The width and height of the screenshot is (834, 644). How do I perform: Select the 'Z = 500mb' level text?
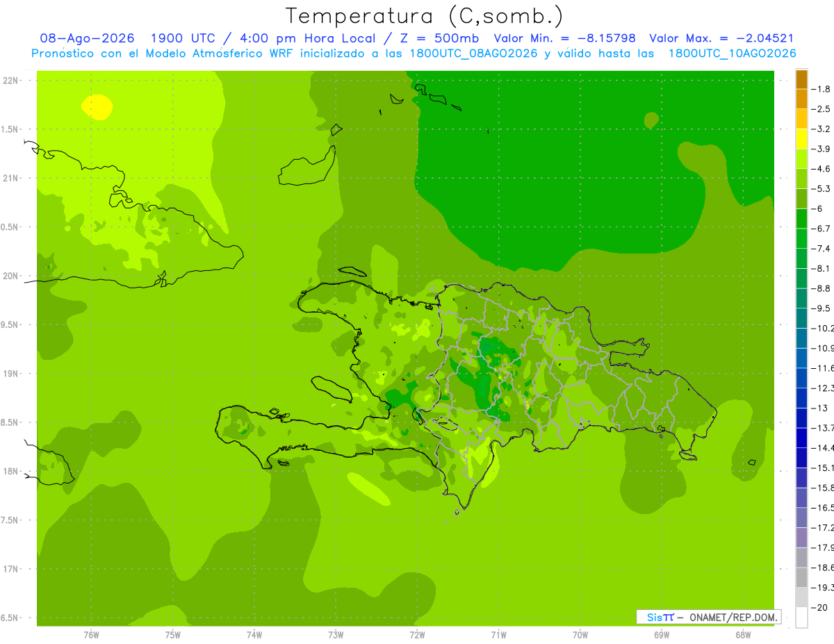[x=436, y=38]
